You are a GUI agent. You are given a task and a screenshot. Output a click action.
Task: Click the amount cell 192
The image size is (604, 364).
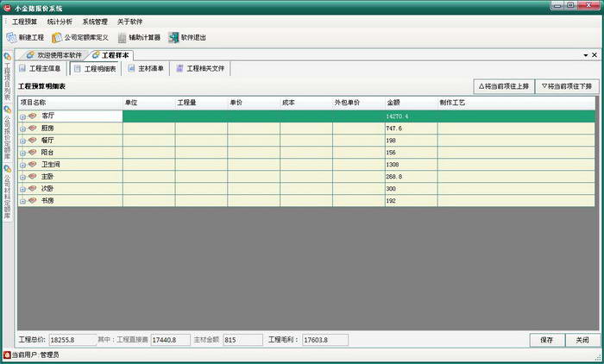[x=411, y=201]
